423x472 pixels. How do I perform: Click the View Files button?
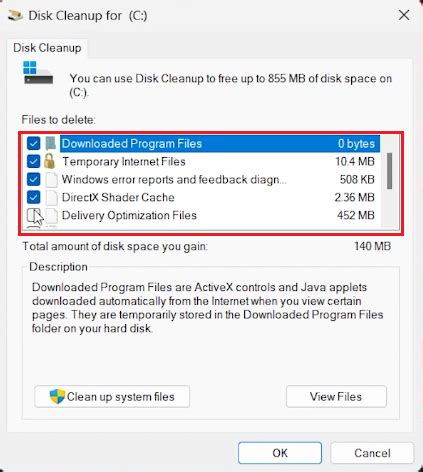[x=336, y=396]
